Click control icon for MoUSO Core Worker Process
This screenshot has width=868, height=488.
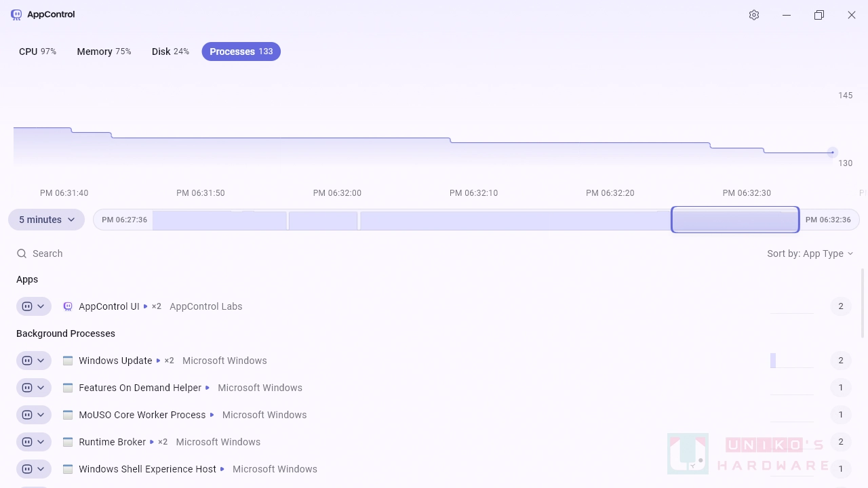click(x=27, y=415)
